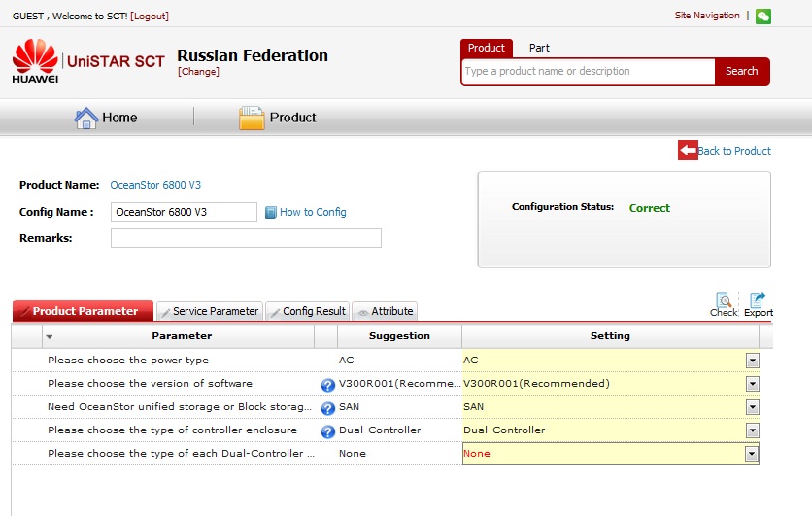The height and width of the screenshot is (516, 812).
Task: Click the UniSTAR SCT title text
Action: coord(116,61)
